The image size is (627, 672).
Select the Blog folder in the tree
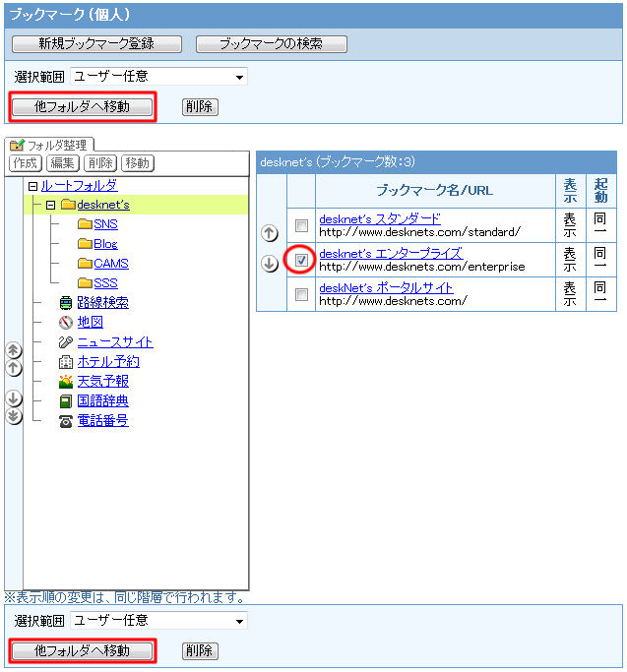tap(105, 244)
